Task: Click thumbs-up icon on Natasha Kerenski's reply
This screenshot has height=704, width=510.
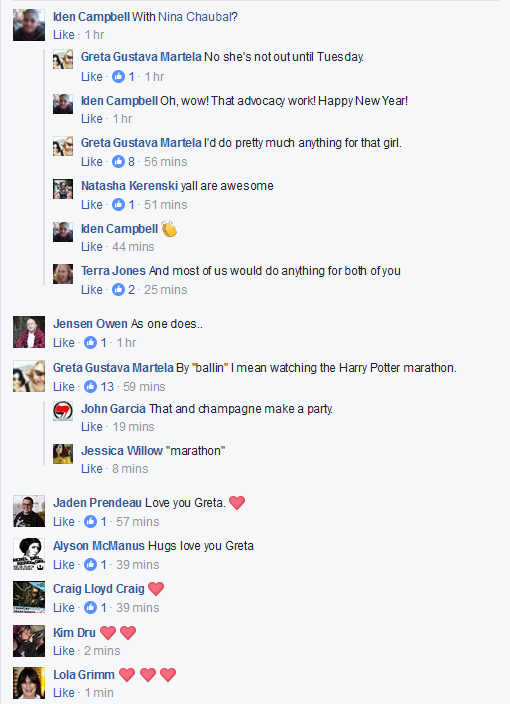Action: (118, 205)
